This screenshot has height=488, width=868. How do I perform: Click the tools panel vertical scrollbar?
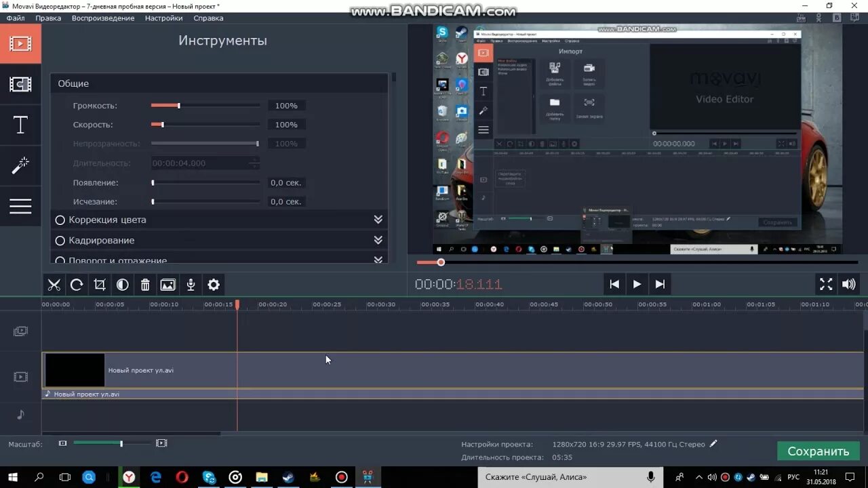point(393,78)
